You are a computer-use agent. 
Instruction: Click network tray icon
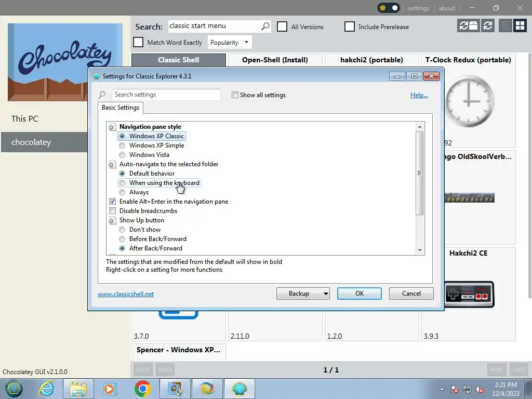click(467, 389)
